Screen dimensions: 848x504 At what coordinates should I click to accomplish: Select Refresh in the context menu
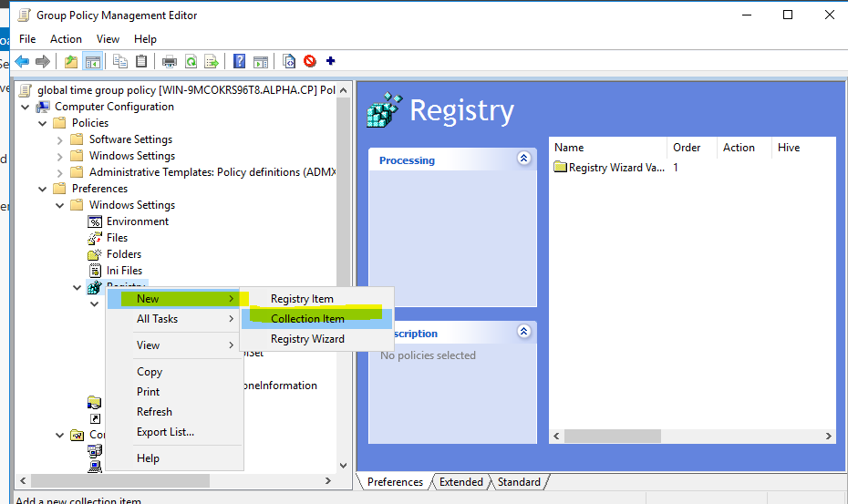pyautogui.click(x=174, y=412)
